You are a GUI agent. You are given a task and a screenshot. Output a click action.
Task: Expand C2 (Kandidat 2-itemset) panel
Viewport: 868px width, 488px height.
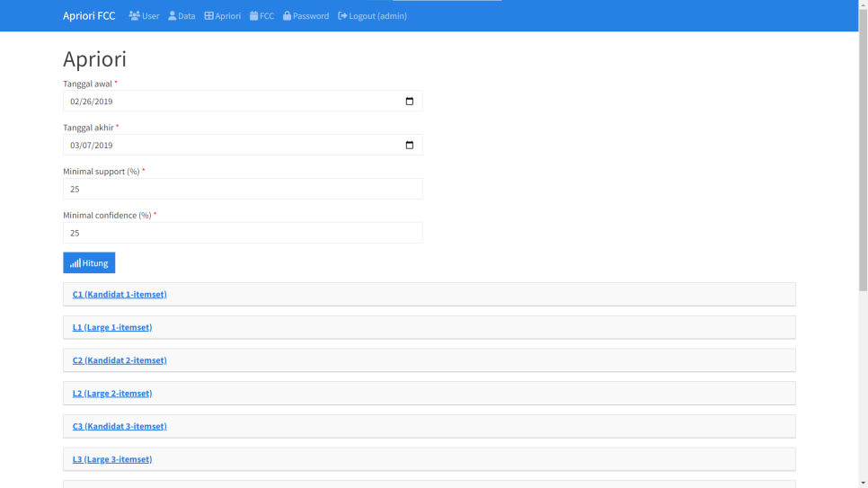click(120, 360)
